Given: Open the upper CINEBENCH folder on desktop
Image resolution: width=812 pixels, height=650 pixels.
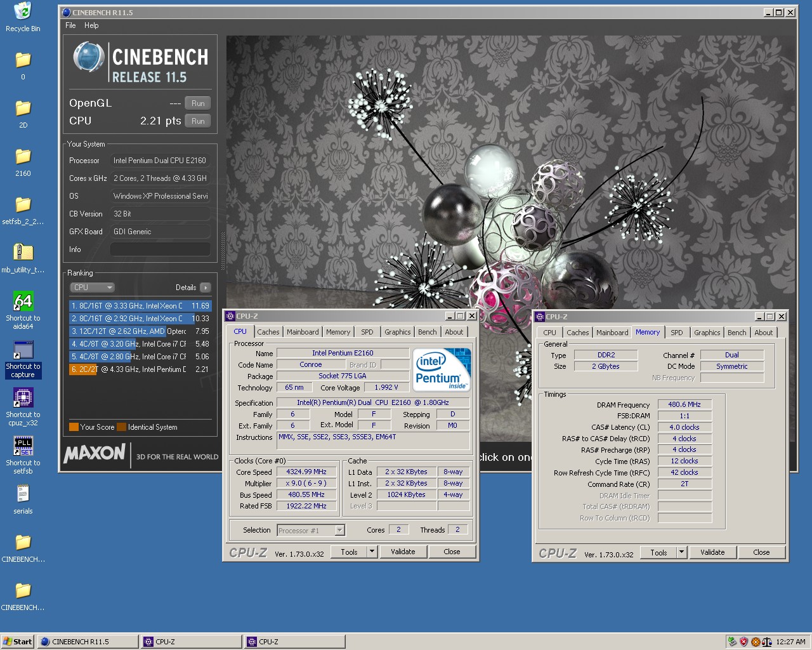Looking at the screenshot, I should click(x=23, y=542).
